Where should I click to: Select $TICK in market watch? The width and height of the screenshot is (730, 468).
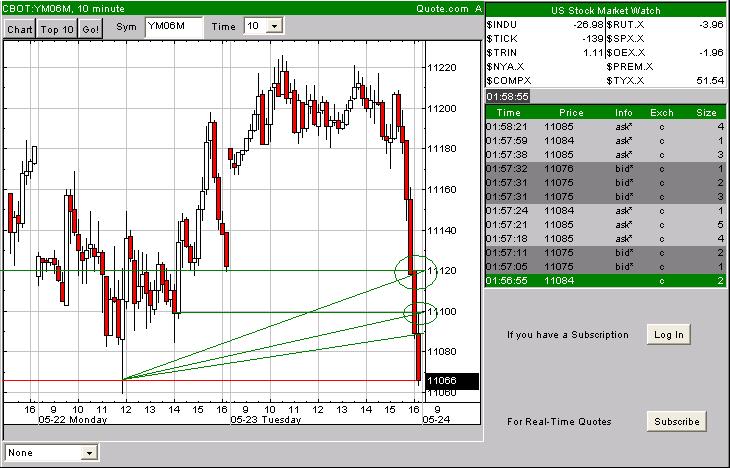point(501,39)
